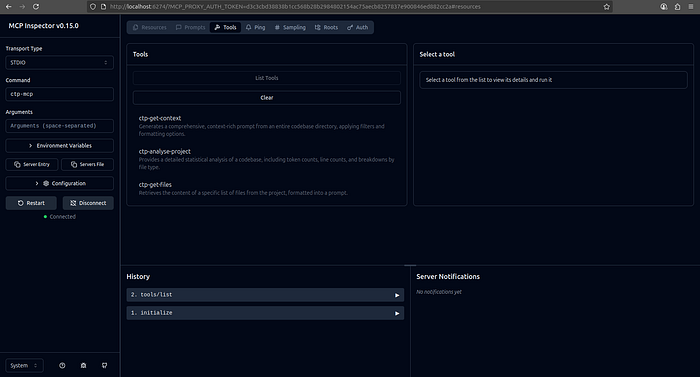700x377 pixels.
Task: Click the address bar URL
Action: click(295, 7)
